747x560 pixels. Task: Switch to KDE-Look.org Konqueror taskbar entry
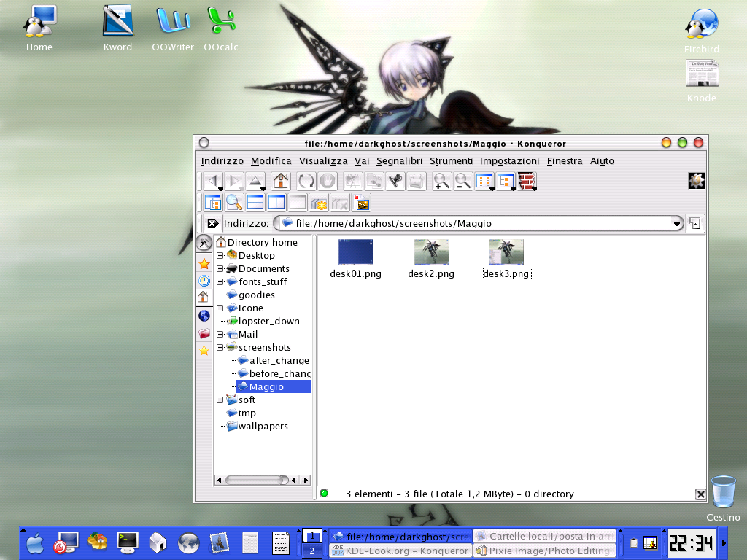400,551
